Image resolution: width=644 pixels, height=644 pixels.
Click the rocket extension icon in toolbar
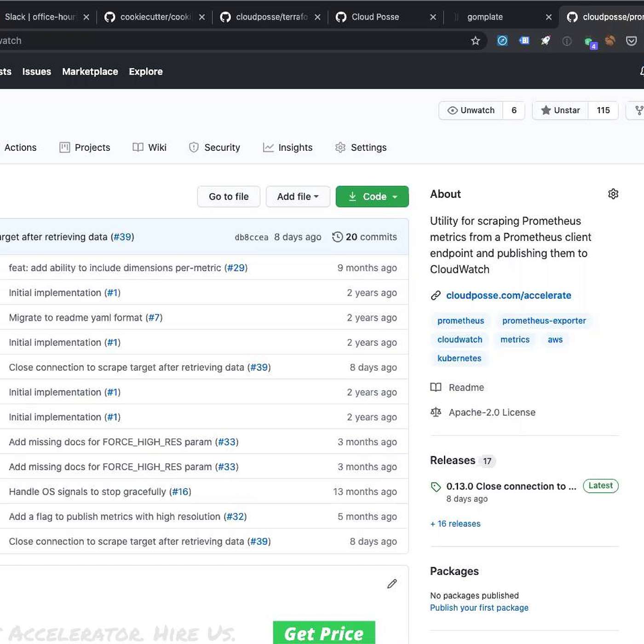[x=546, y=41]
